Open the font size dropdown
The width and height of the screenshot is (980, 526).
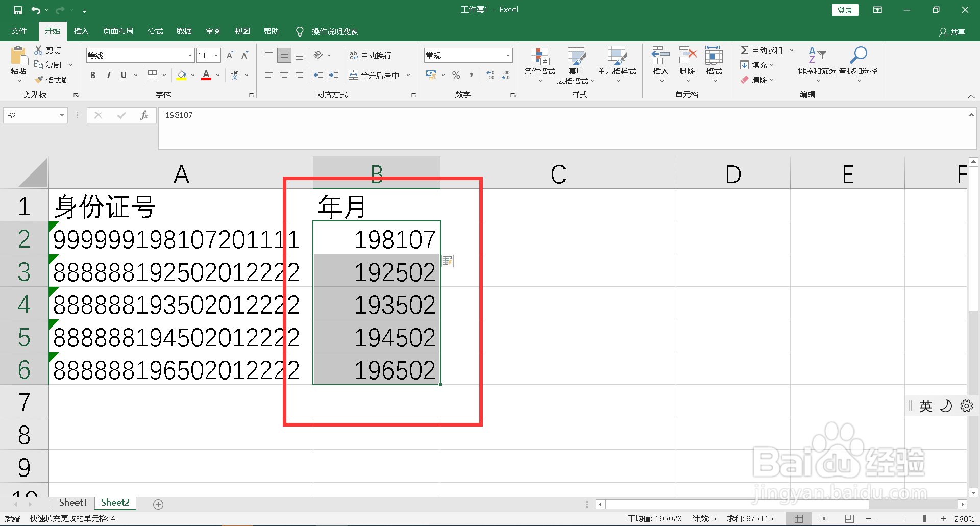(x=217, y=55)
